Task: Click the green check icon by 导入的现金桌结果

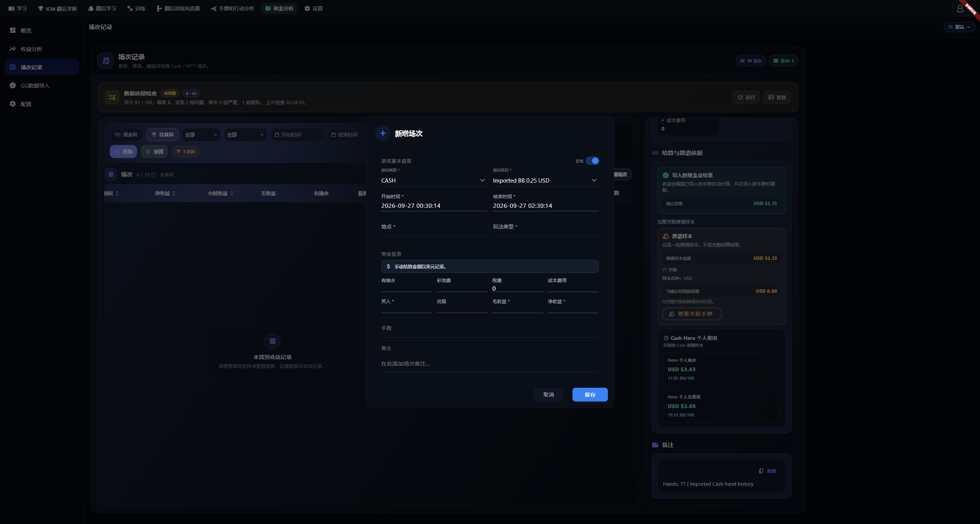Action: [x=666, y=175]
